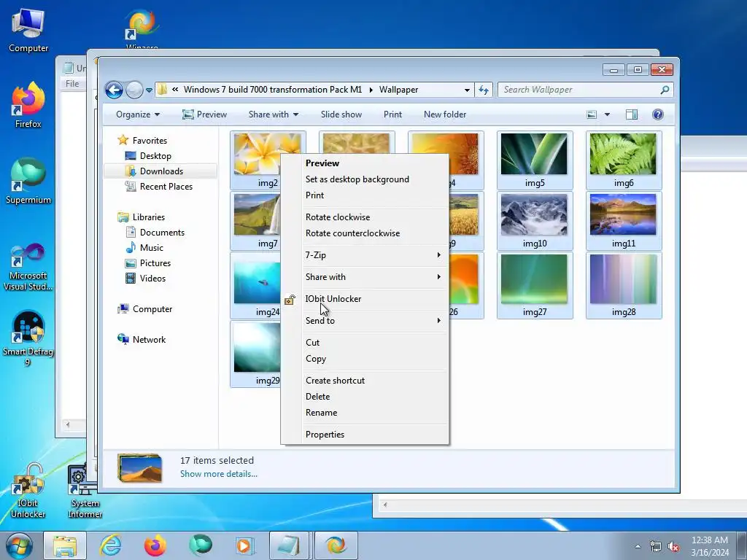Start Slide show from toolbar

tap(341, 114)
